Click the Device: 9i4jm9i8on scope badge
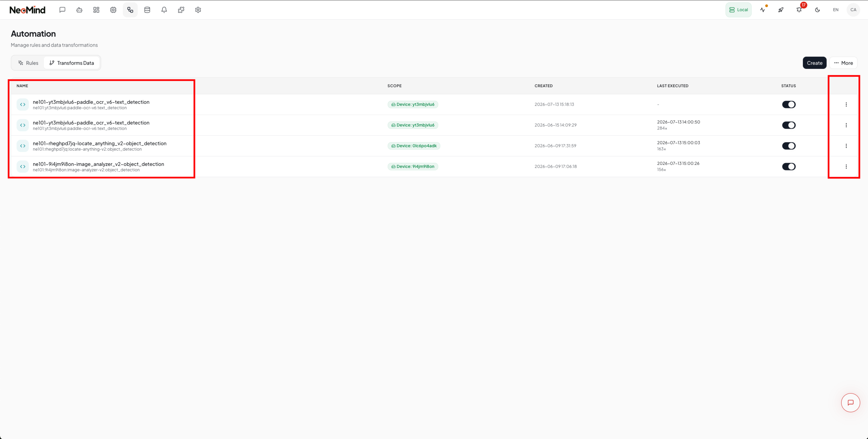 tap(413, 167)
